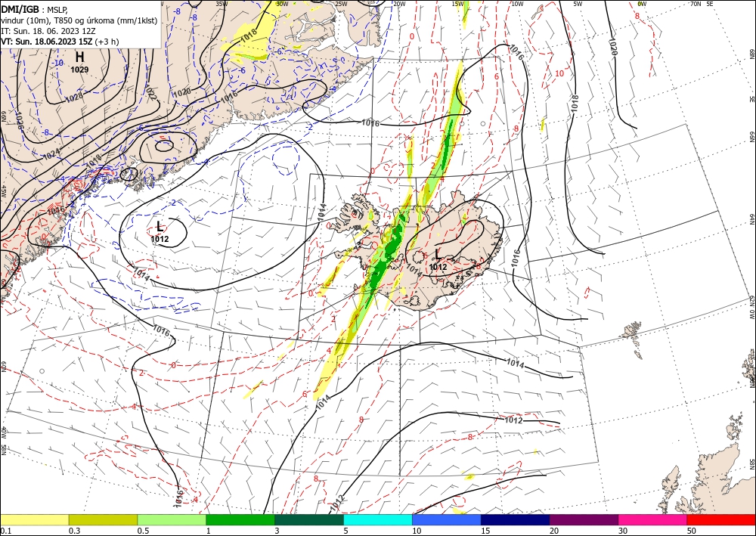Click the 15 legend value label

pos(485,530)
